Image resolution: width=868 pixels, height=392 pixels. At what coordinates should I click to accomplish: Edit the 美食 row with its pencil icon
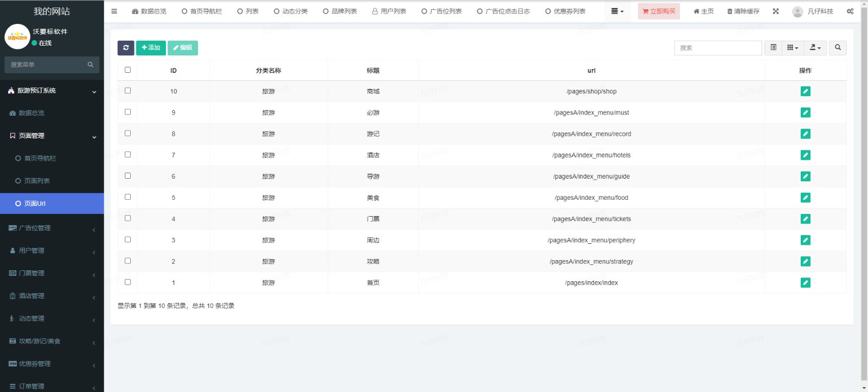tap(806, 198)
